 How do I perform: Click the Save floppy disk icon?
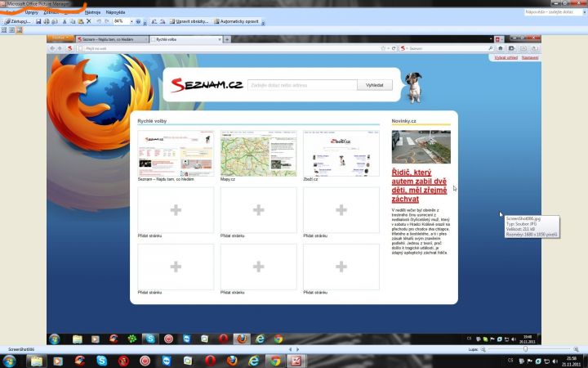38,21
